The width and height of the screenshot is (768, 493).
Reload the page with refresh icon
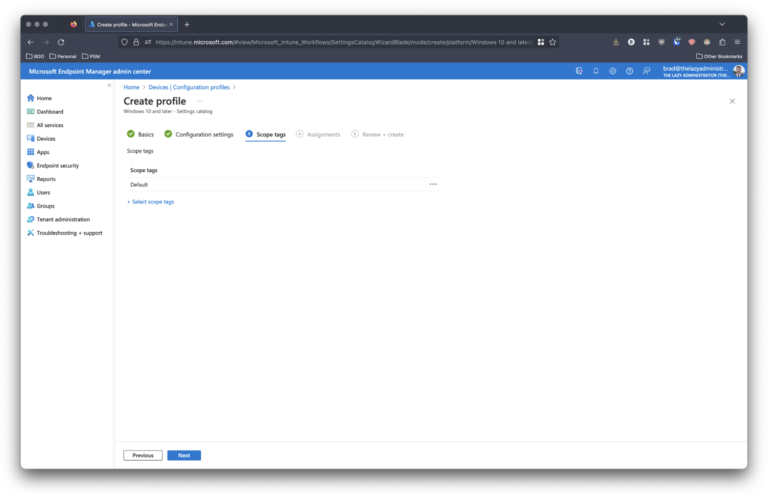click(x=61, y=42)
